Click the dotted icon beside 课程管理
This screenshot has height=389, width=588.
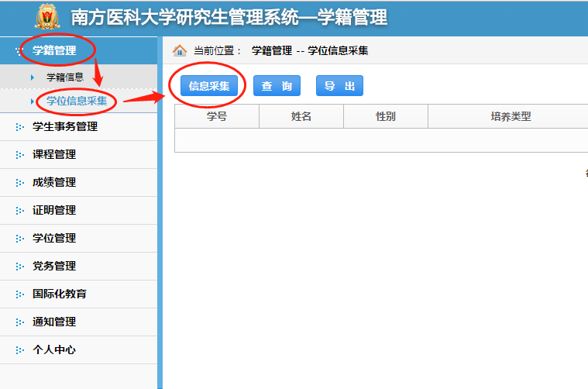point(20,155)
